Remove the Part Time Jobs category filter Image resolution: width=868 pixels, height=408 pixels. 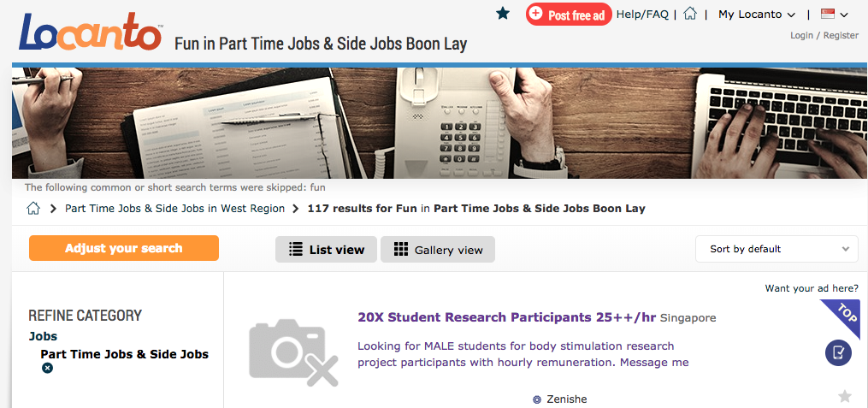coord(48,368)
